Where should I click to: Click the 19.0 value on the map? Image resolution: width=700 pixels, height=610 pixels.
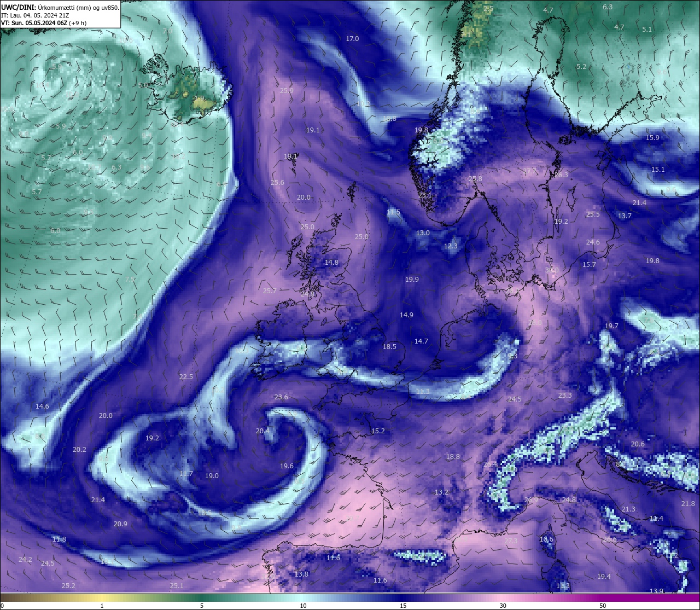pos(212,476)
